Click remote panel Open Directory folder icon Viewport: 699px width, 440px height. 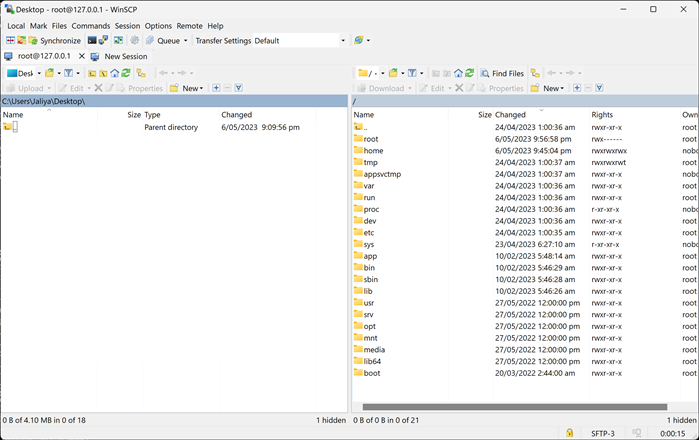click(393, 73)
